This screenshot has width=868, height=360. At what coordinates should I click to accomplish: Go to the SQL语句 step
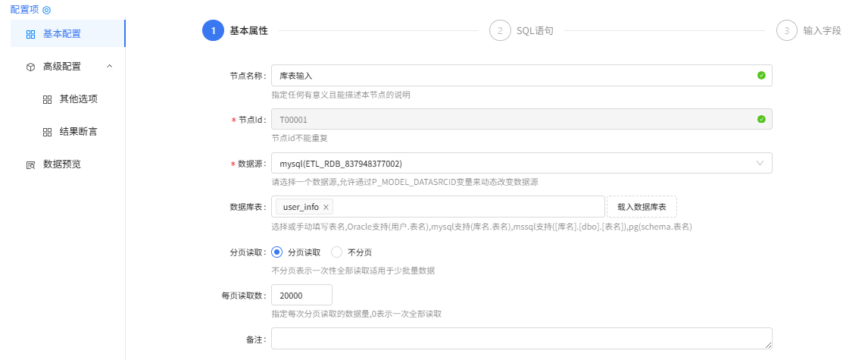pyautogui.click(x=535, y=30)
